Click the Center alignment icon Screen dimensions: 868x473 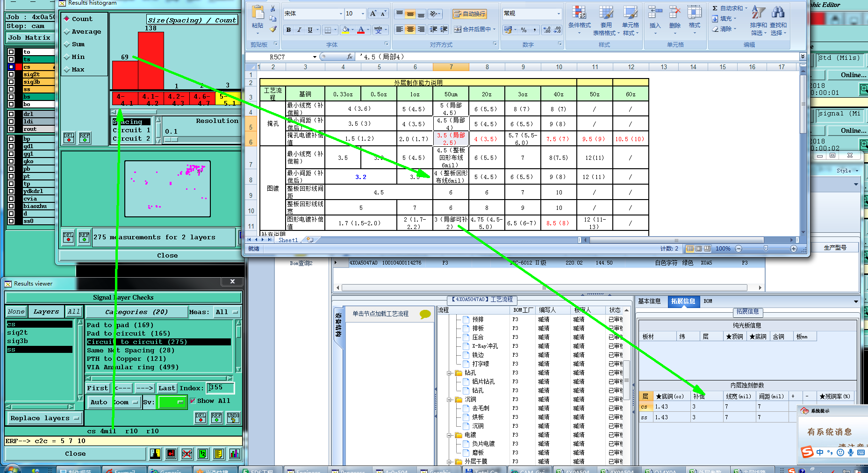click(x=410, y=29)
